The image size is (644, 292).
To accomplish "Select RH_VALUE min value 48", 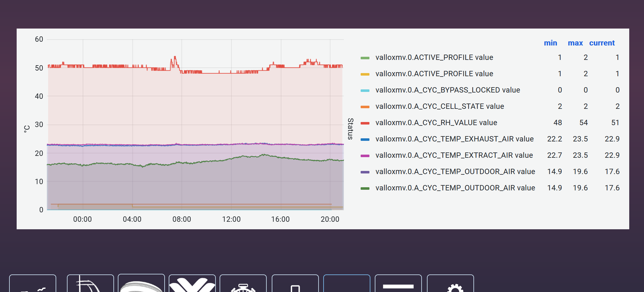I will [558, 123].
